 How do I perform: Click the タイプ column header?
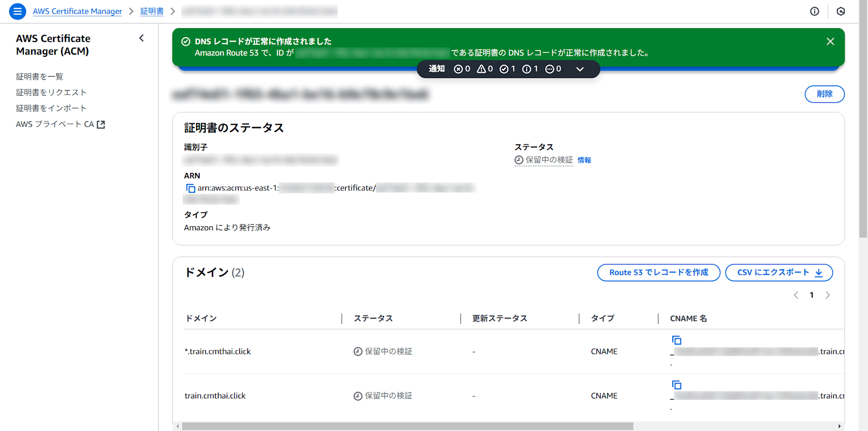click(602, 318)
